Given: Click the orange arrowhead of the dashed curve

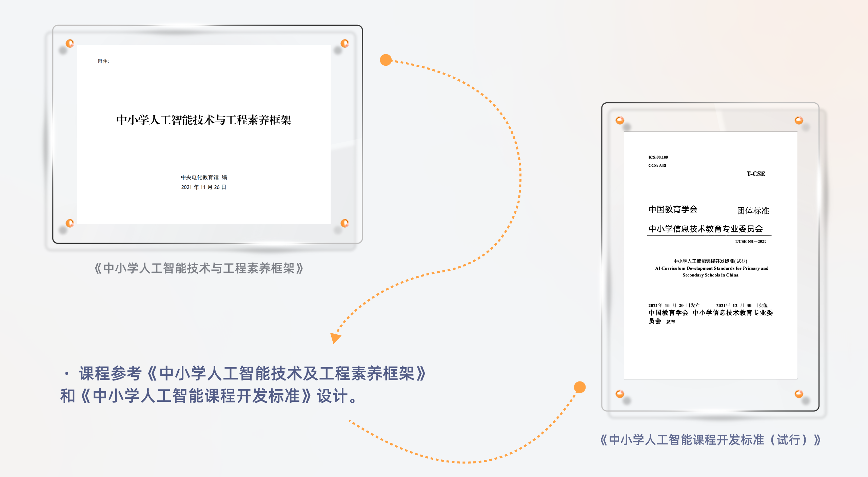Looking at the screenshot, I should [335, 337].
